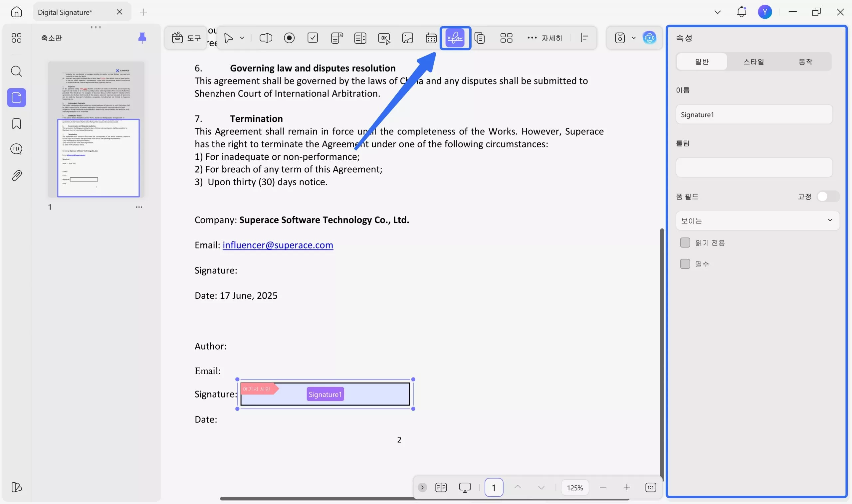Zoom in with plus button

click(627, 487)
